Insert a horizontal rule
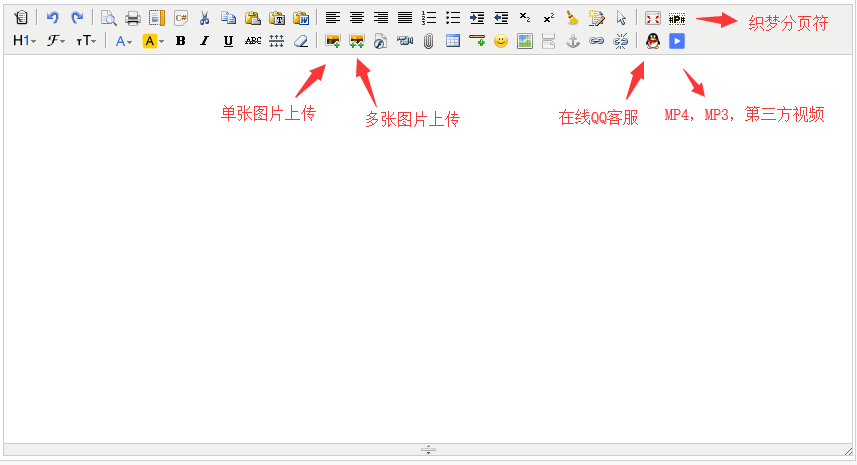857x465 pixels. (477, 41)
